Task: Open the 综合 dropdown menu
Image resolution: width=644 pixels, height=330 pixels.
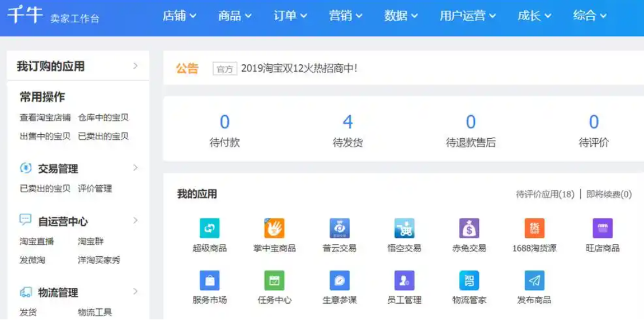Action: (590, 16)
